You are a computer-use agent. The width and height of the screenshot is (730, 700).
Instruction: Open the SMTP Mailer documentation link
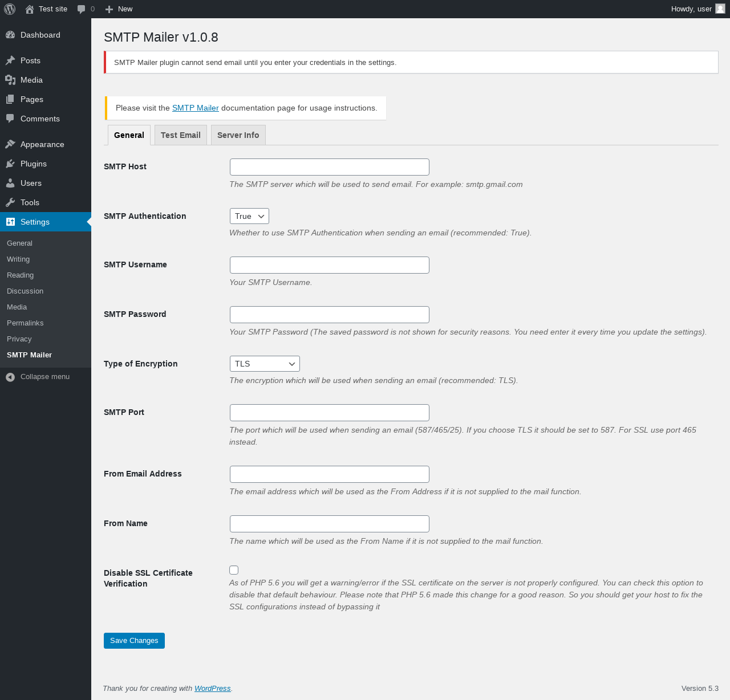coord(196,108)
